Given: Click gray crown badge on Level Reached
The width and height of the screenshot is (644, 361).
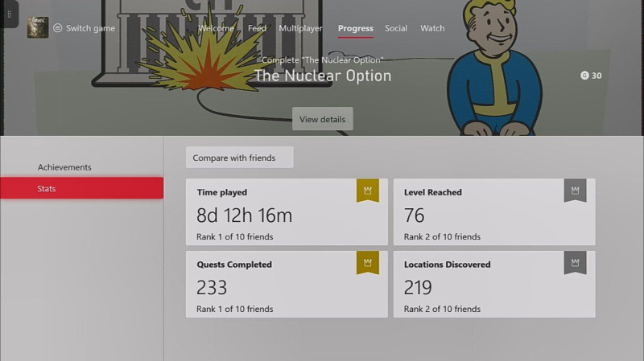Looking at the screenshot, I should click(575, 191).
